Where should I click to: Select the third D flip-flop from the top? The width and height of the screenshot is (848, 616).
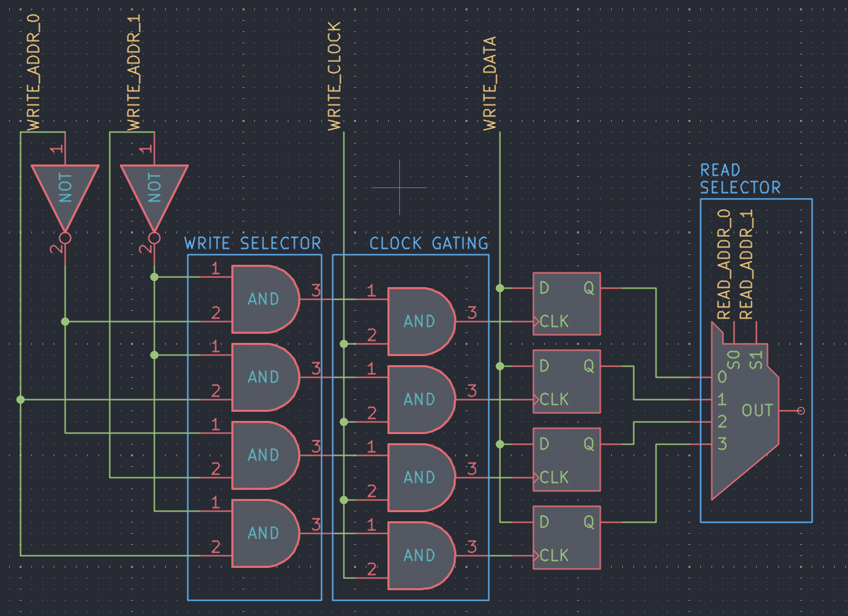[x=566, y=460]
